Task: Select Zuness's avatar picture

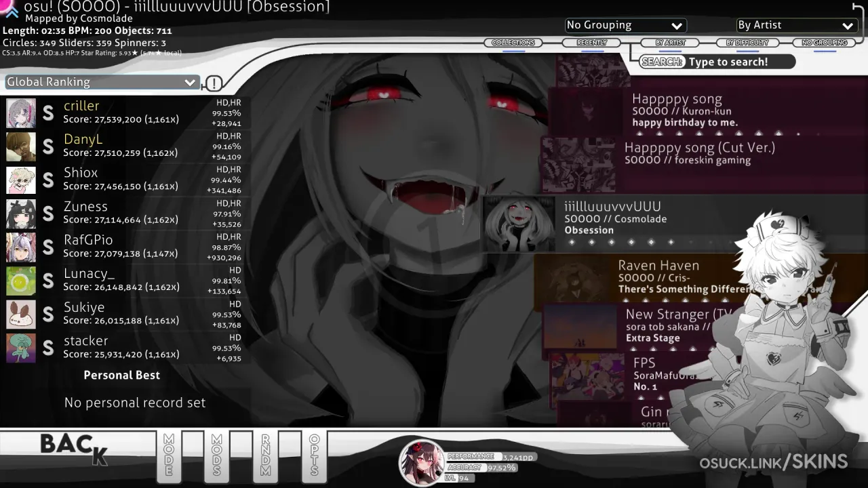Action: (21, 214)
